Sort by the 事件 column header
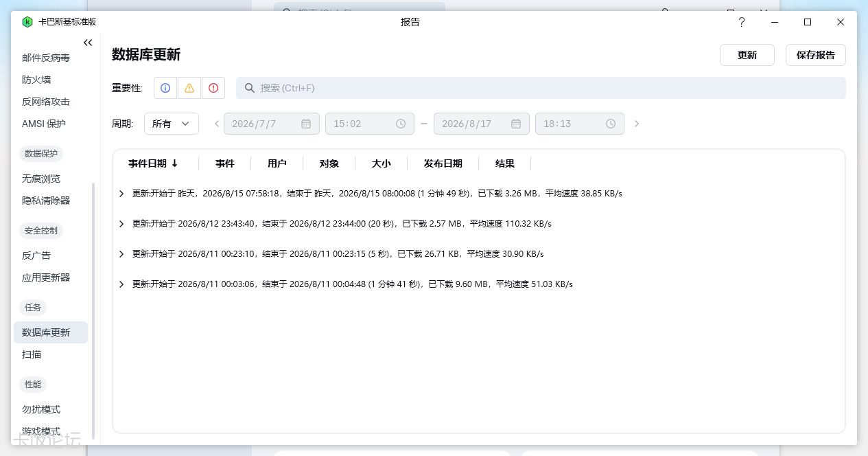Image resolution: width=868 pixels, height=456 pixels. coord(225,163)
